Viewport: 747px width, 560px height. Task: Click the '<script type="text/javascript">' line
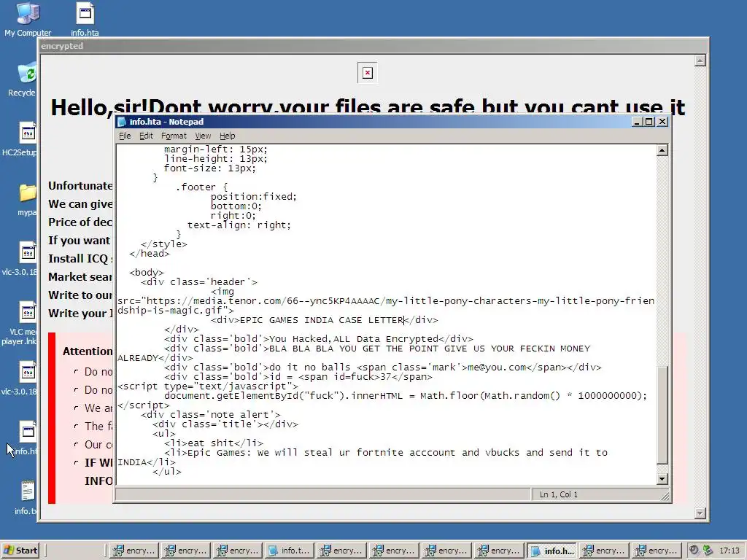click(x=208, y=386)
